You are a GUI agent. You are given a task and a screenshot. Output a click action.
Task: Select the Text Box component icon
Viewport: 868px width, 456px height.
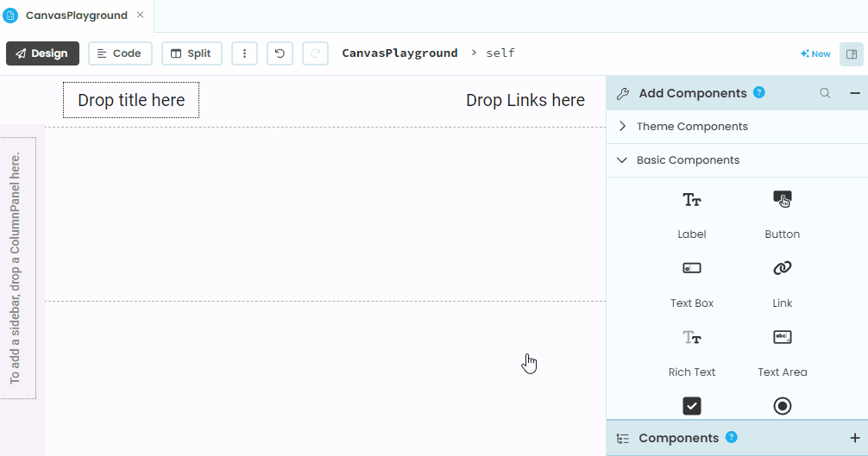point(692,268)
